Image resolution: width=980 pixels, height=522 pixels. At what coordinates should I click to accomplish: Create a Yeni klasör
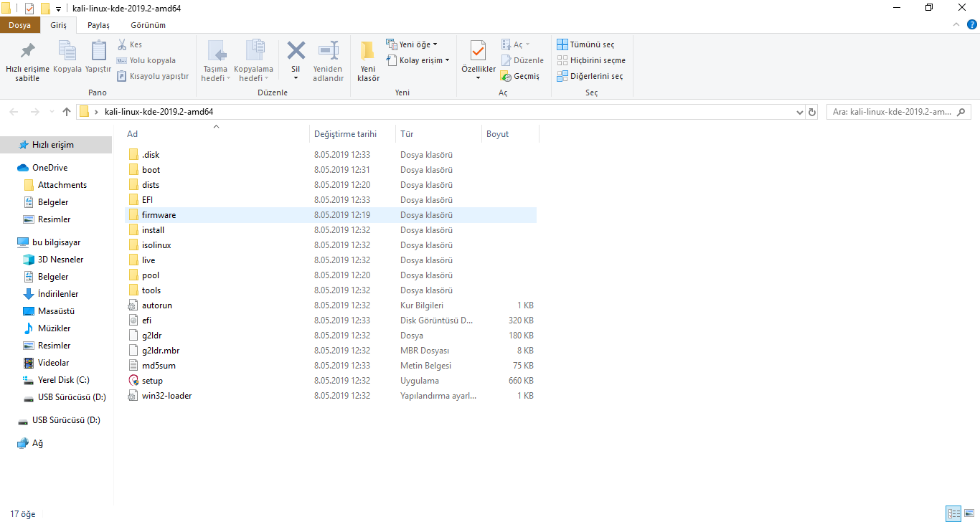point(368,62)
